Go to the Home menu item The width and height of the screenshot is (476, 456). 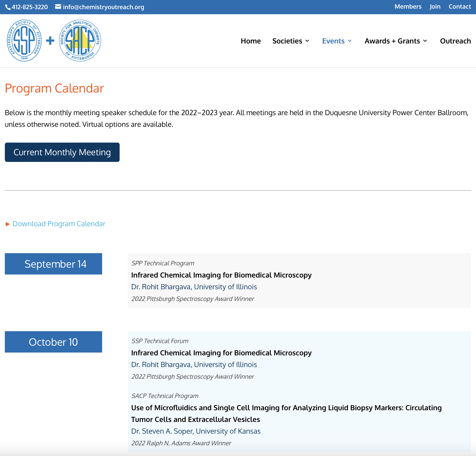(x=251, y=41)
